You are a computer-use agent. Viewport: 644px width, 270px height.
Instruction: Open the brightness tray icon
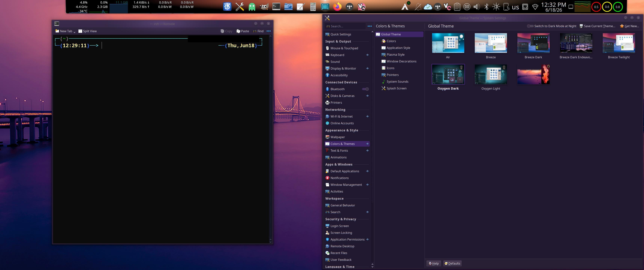click(x=496, y=7)
